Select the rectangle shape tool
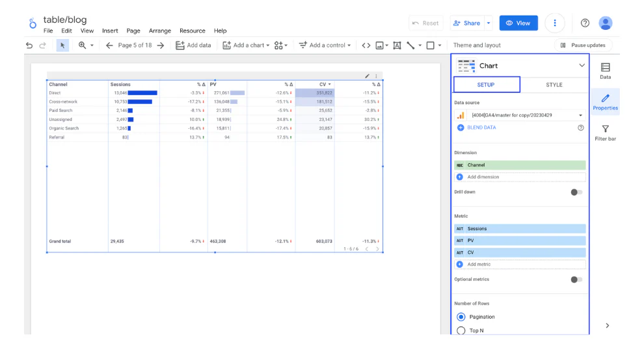The width and height of the screenshot is (644, 348). 430,45
